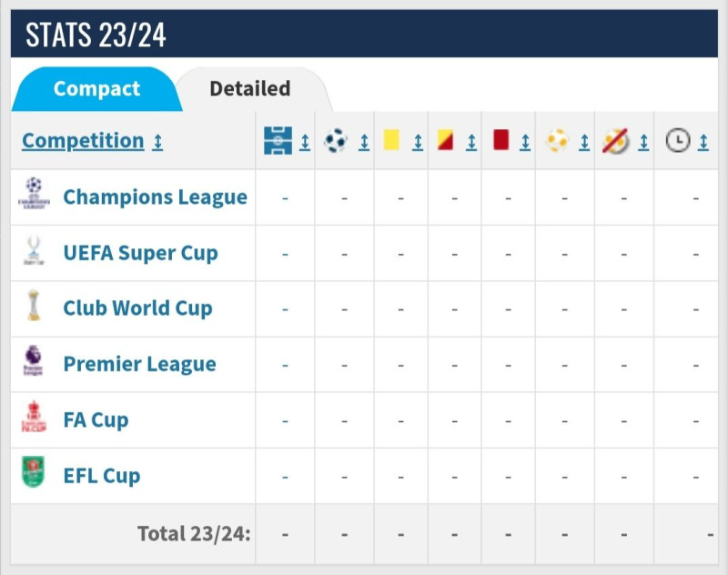Select the Compact tab

pyautogui.click(x=96, y=88)
